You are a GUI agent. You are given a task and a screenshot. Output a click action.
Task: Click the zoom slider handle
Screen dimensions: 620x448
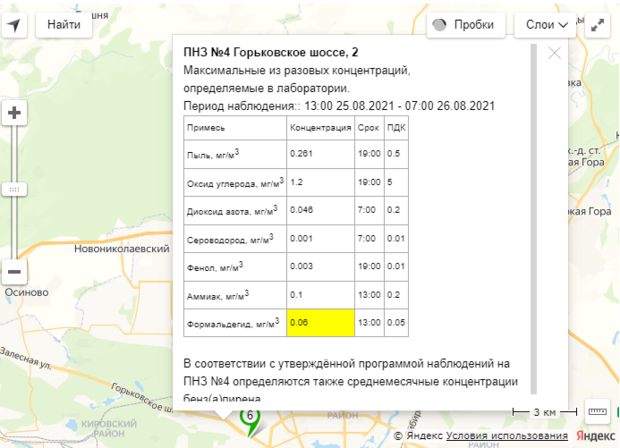click(15, 189)
